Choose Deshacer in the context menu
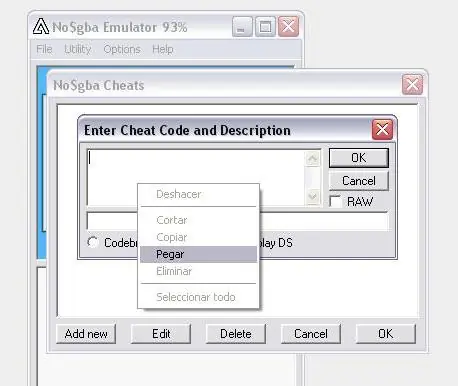The height and width of the screenshot is (386, 458). click(199, 194)
